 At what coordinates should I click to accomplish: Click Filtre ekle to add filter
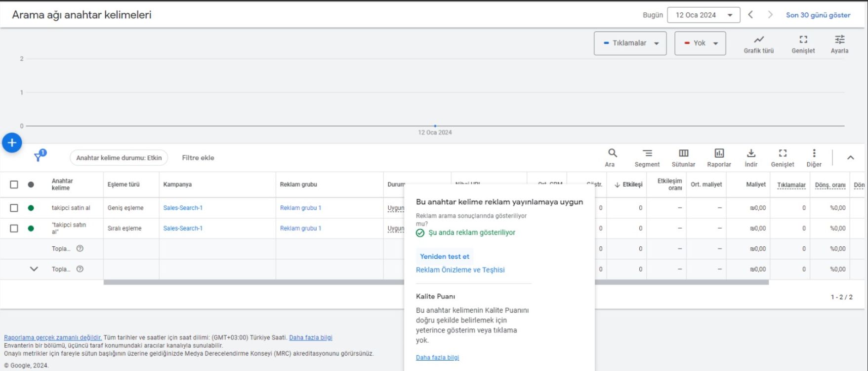click(x=198, y=158)
